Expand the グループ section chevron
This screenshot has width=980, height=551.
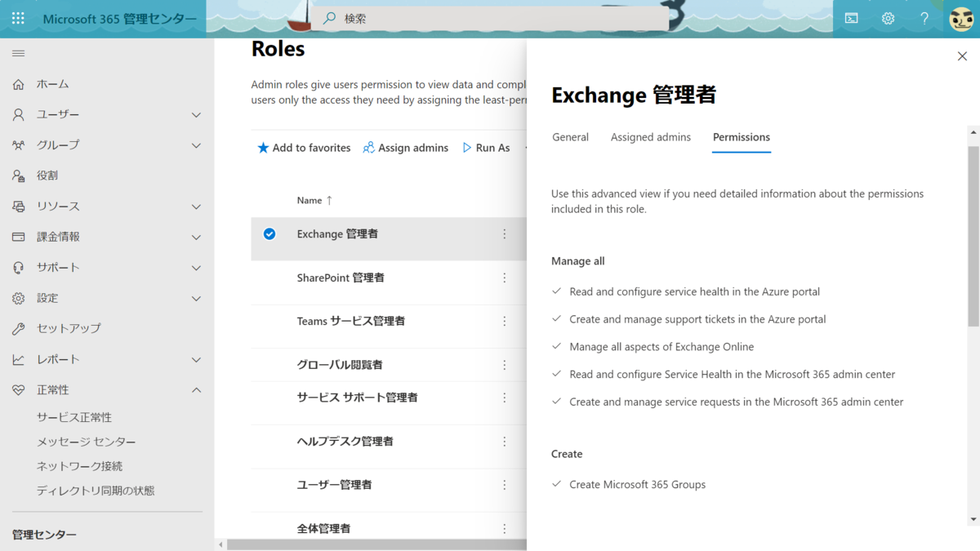click(196, 145)
